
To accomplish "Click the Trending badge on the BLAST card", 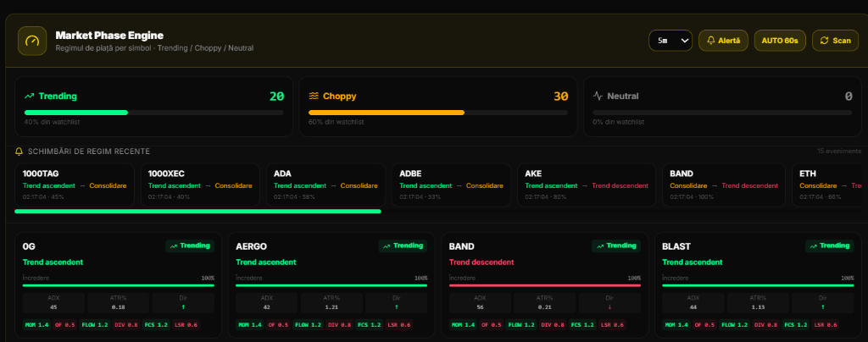I will tap(829, 245).
